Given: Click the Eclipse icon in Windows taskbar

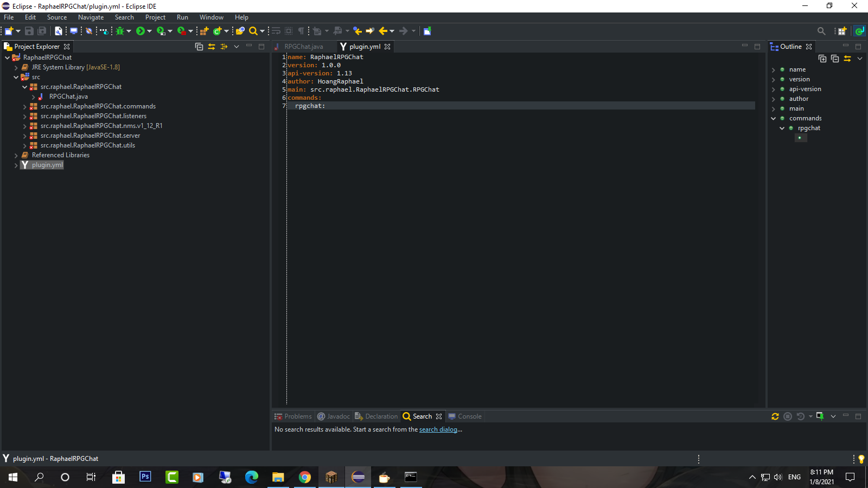Looking at the screenshot, I should [x=358, y=477].
